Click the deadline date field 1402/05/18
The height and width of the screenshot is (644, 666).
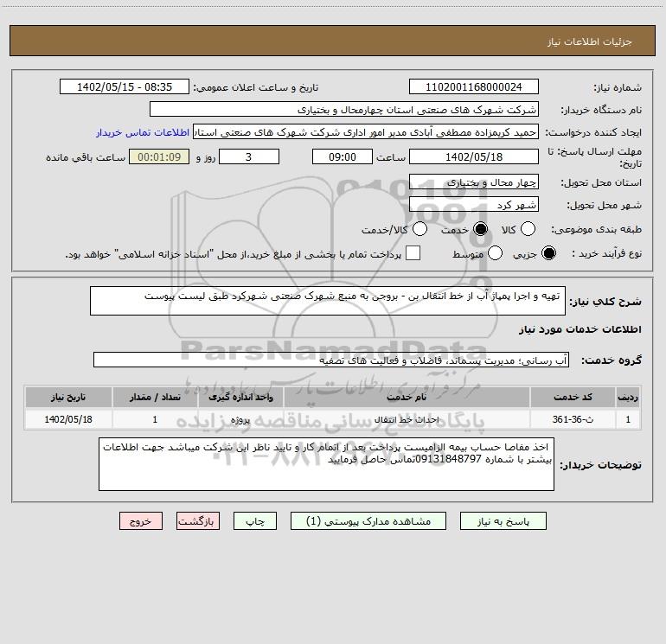[x=474, y=156]
